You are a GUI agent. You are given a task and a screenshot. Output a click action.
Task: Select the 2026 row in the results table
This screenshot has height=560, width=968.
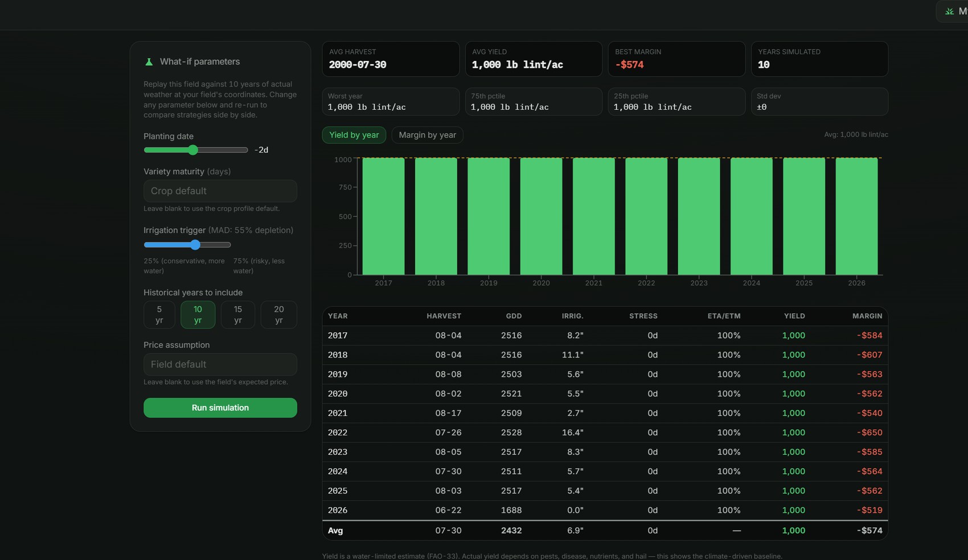tap(605, 510)
